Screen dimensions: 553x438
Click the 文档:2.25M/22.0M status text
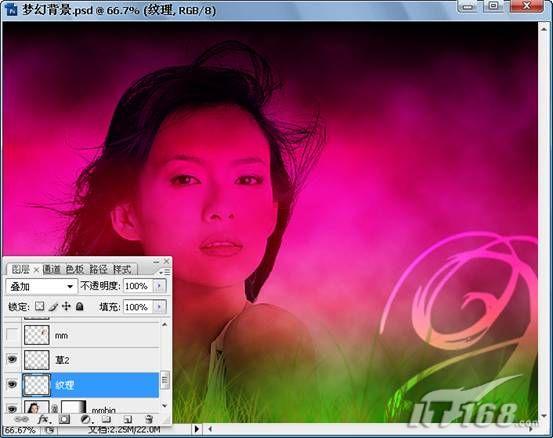coord(124,430)
